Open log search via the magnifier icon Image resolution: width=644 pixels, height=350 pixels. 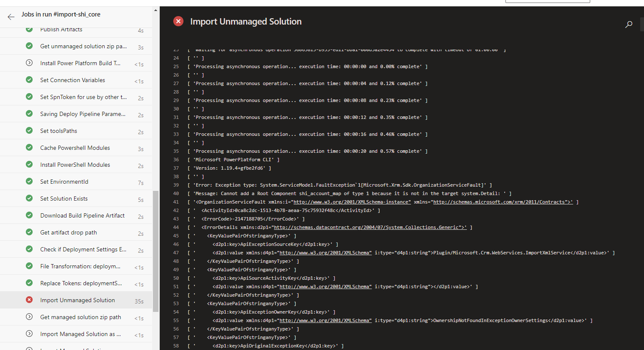(x=629, y=25)
